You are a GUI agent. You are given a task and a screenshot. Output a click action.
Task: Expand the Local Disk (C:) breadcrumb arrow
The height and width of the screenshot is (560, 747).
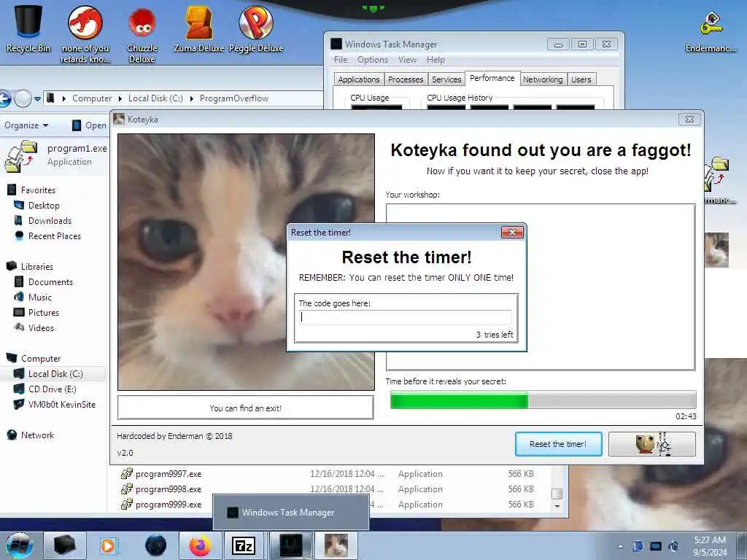(x=192, y=98)
